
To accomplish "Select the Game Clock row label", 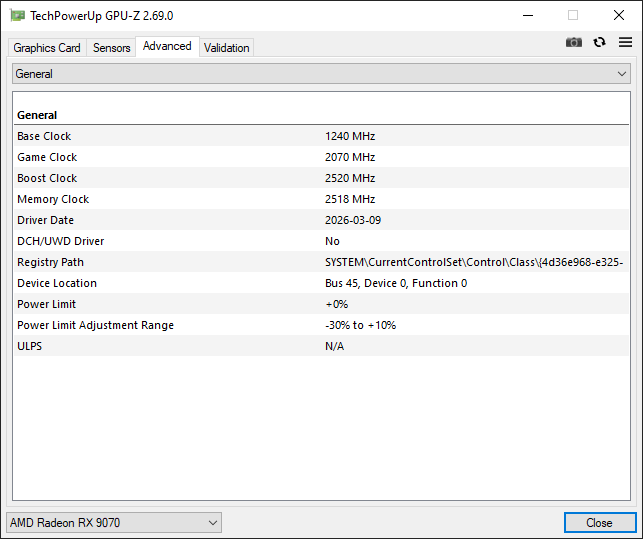I will pos(47,157).
